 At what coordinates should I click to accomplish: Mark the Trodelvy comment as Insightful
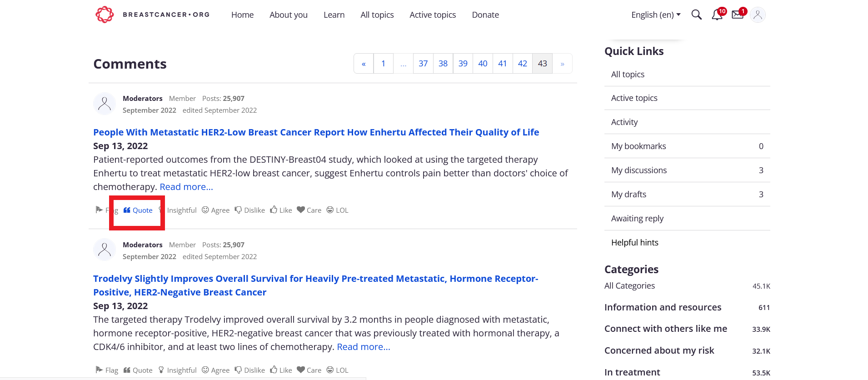coord(178,370)
